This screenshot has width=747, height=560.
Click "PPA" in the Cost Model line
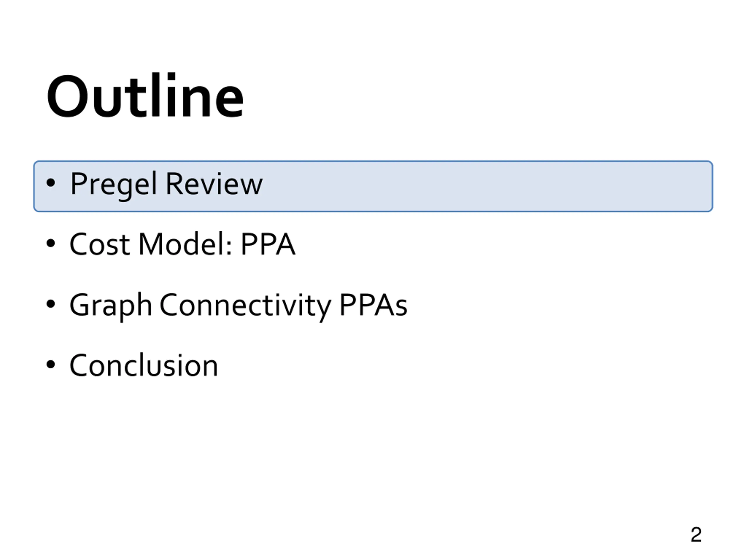click(268, 244)
